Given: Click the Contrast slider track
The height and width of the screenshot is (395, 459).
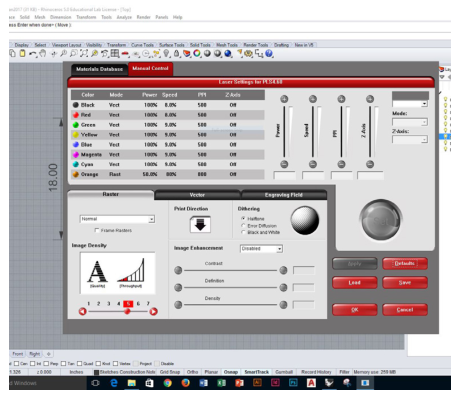Looking at the screenshot, I should 231,270.
